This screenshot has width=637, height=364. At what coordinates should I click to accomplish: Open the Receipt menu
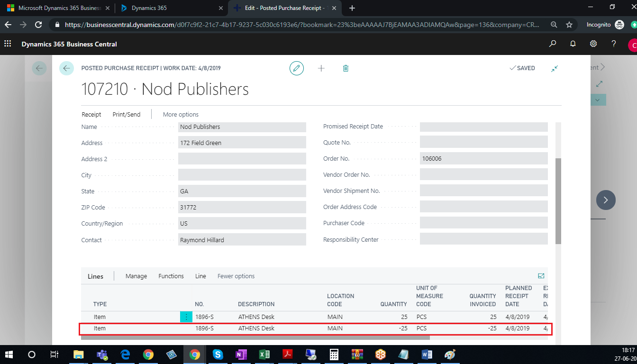point(91,114)
